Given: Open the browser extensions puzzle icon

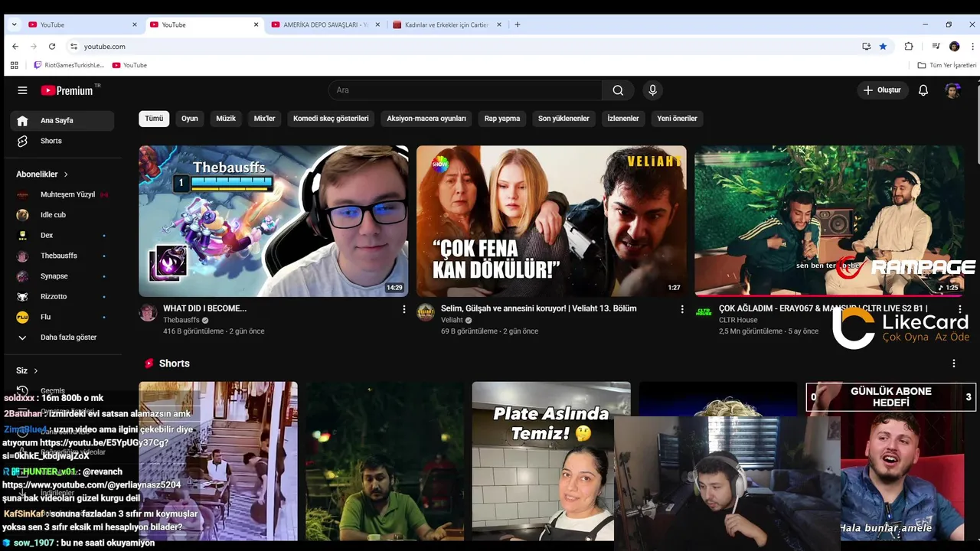Looking at the screenshot, I should pos(909,47).
